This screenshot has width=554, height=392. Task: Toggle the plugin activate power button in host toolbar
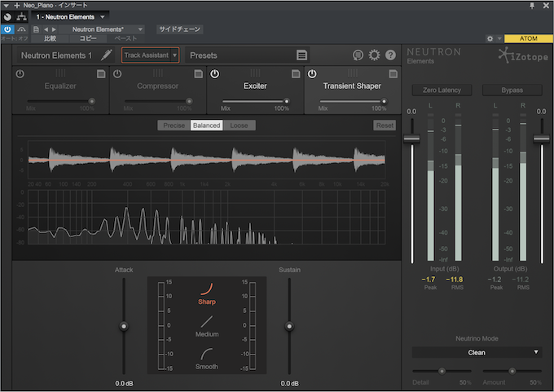click(7, 29)
